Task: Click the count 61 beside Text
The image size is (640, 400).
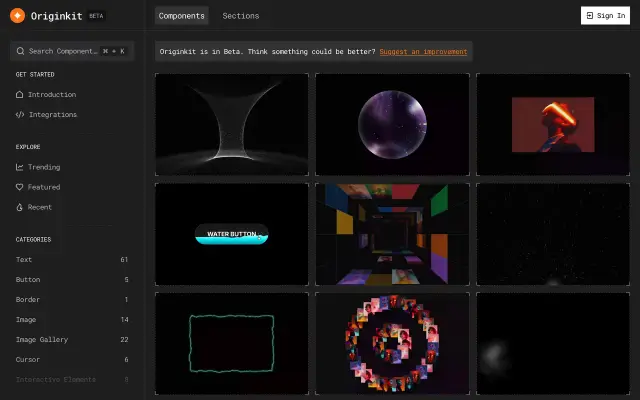Action: pyautogui.click(x=124, y=260)
